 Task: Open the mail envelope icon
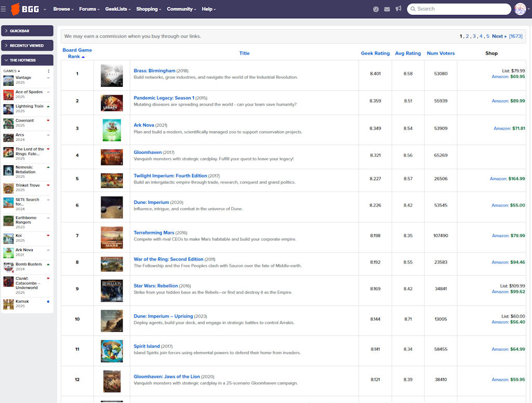click(387, 9)
